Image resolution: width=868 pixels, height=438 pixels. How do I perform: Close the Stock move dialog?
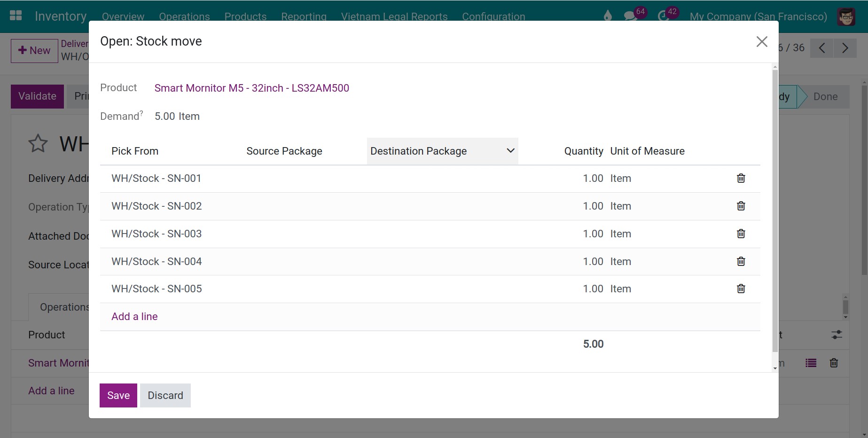click(x=762, y=41)
